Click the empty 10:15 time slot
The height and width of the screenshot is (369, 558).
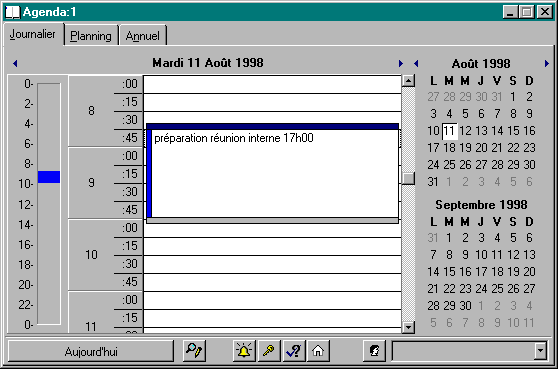point(272,246)
